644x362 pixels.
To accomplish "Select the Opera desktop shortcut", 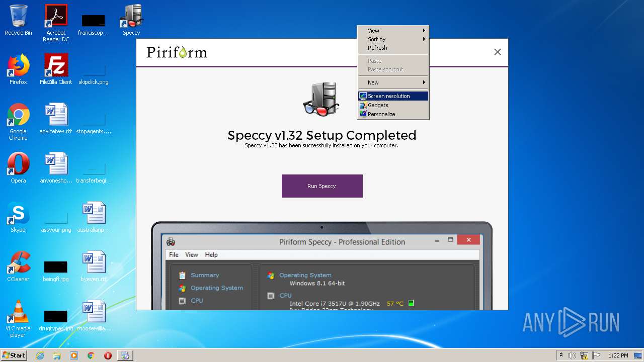I will pos(18,168).
